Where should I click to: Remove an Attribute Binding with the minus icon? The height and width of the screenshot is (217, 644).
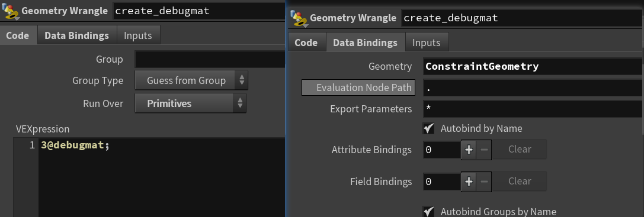click(484, 150)
